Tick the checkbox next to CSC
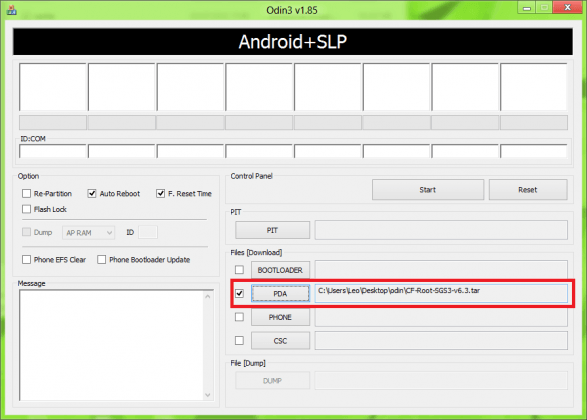Viewport: 587px width, 420px height. [239, 340]
